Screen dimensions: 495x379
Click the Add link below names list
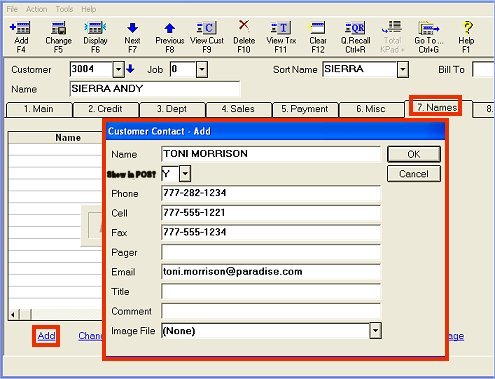(46, 336)
